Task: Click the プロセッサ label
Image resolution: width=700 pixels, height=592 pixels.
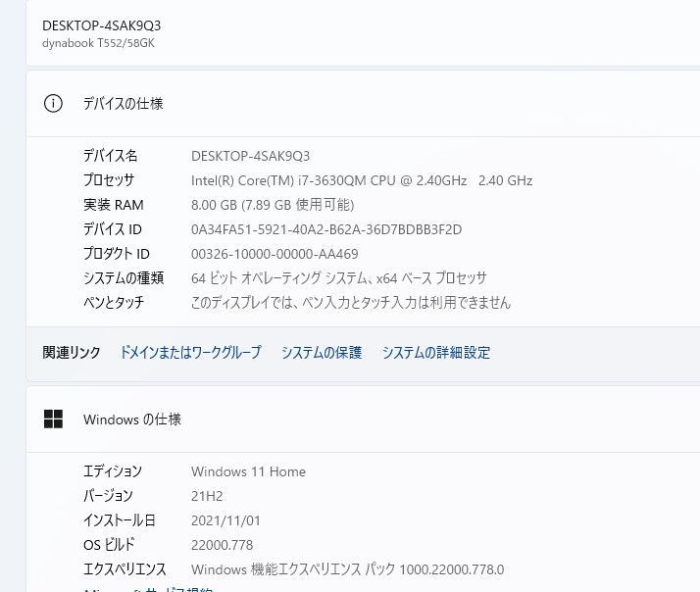Action: 109,180
